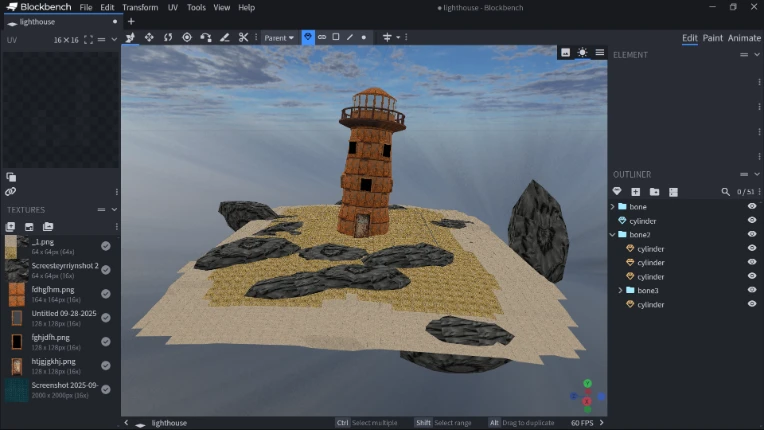The height and width of the screenshot is (430, 764).
Task: Open the Tools menu
Action: 196,7
